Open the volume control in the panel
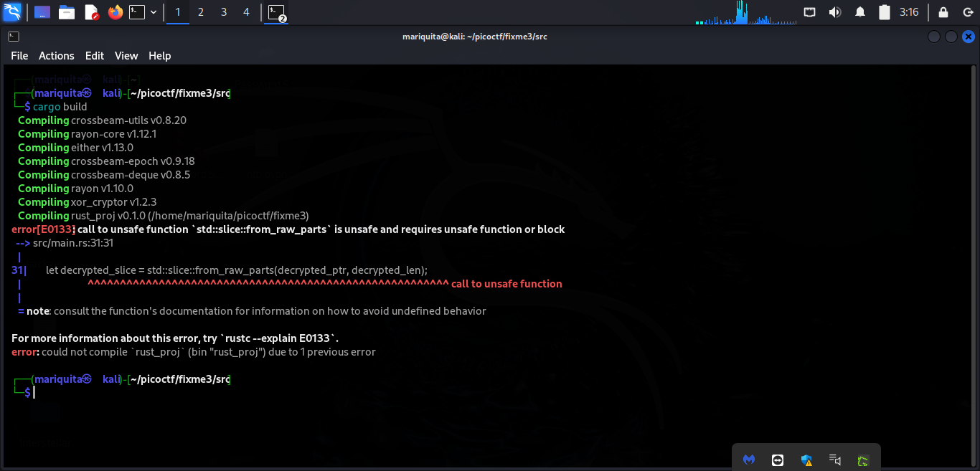 (x=834, y=11)
